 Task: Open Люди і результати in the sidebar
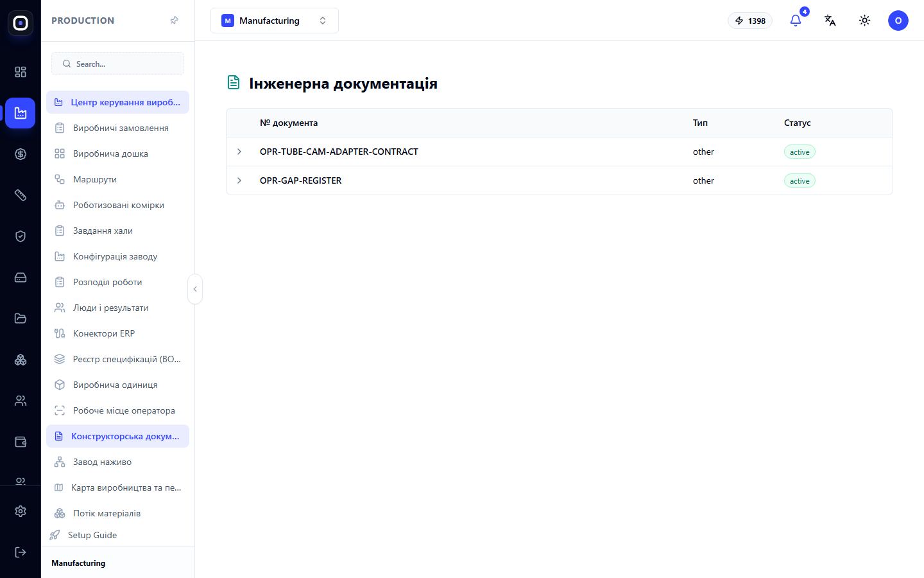[117, 308]
